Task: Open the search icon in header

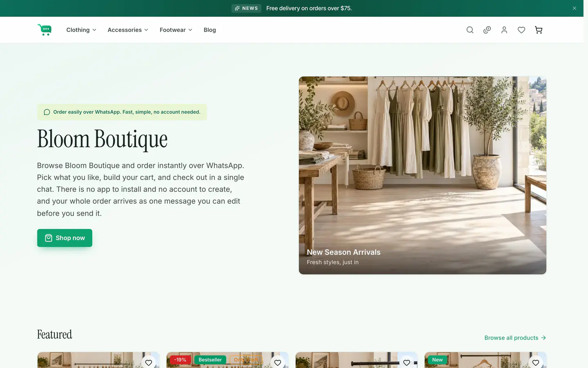Action: (470, 30)
